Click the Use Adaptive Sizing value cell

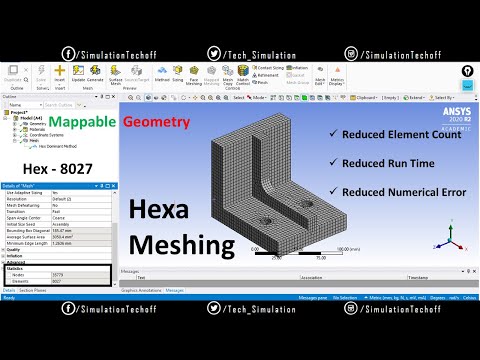point(81,193)
